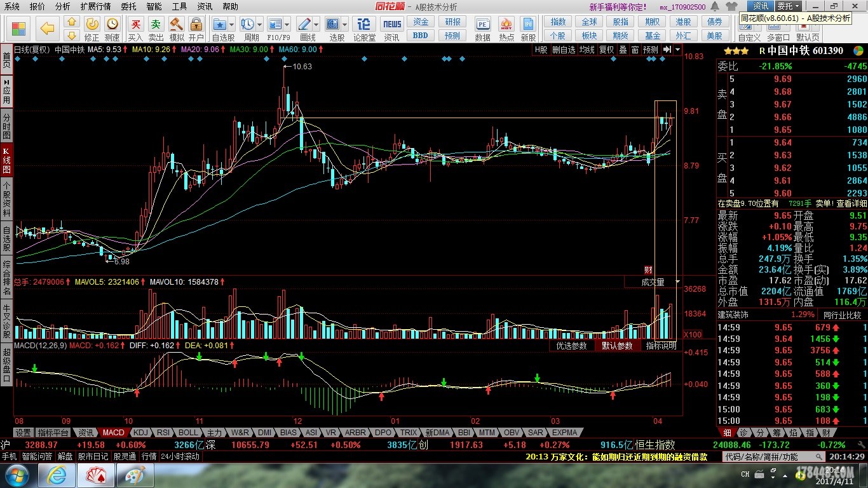
Task: Open the 分析 menu
Action: pos(62,6)
